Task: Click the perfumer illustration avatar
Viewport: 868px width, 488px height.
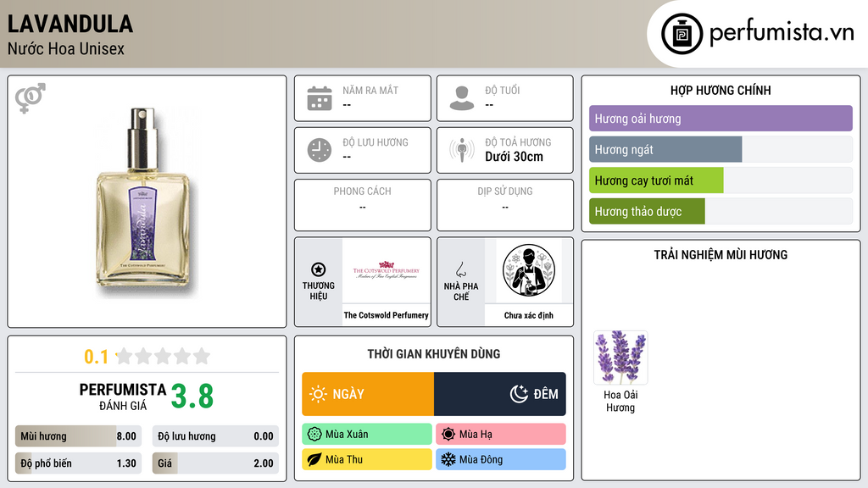Action: click(x=529, y=270)
